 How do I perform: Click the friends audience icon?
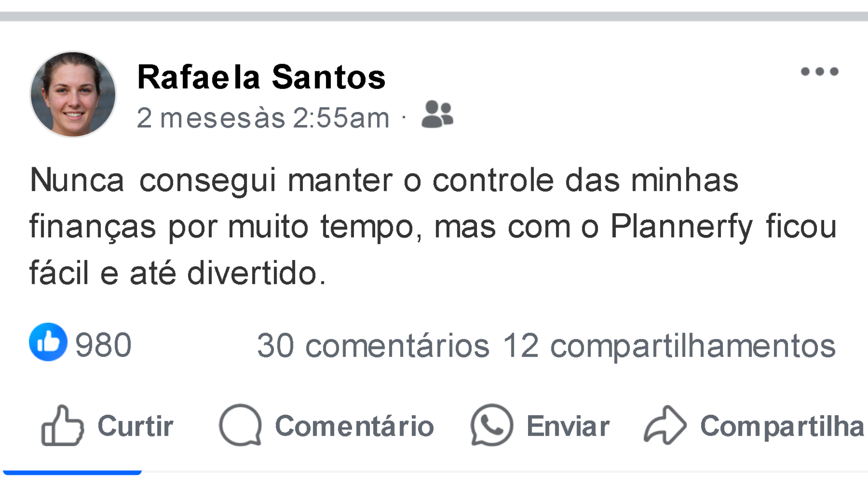point(437,114)
